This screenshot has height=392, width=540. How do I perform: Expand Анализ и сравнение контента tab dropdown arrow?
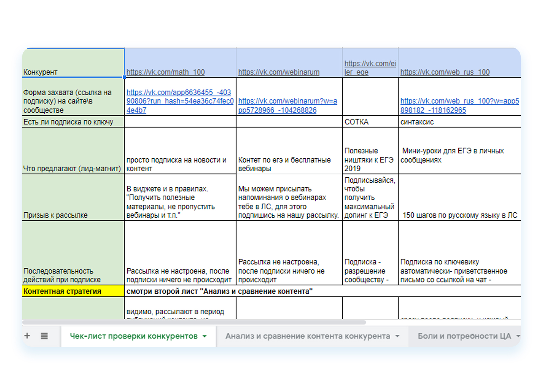(x=397, y=336)
